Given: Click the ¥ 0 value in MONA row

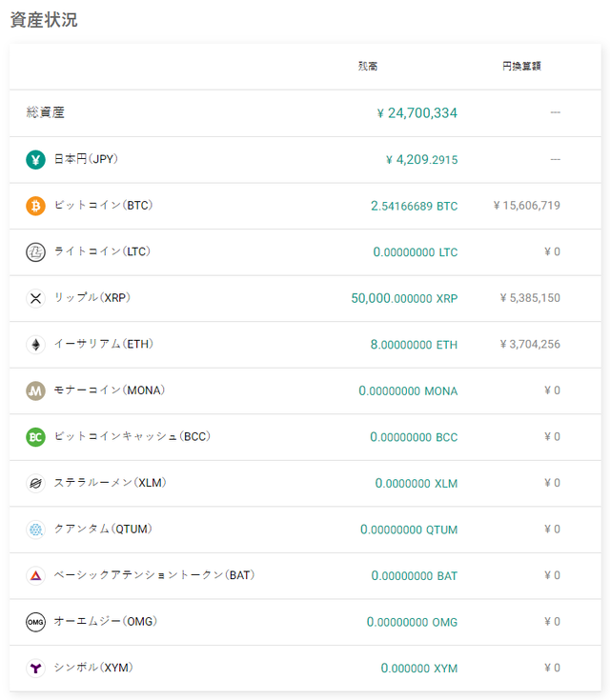Looking at the screenshot, I should (x=553, y=390).
